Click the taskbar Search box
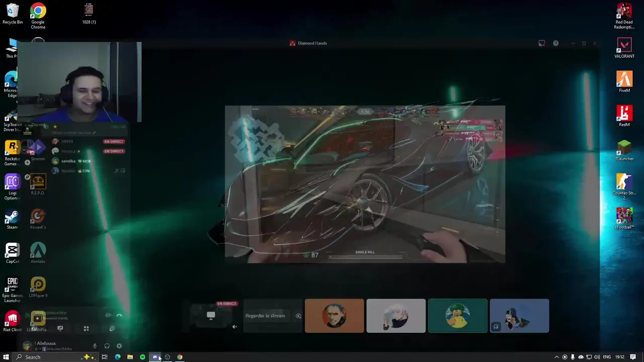 pyautogui.click(x=54, y=357)
